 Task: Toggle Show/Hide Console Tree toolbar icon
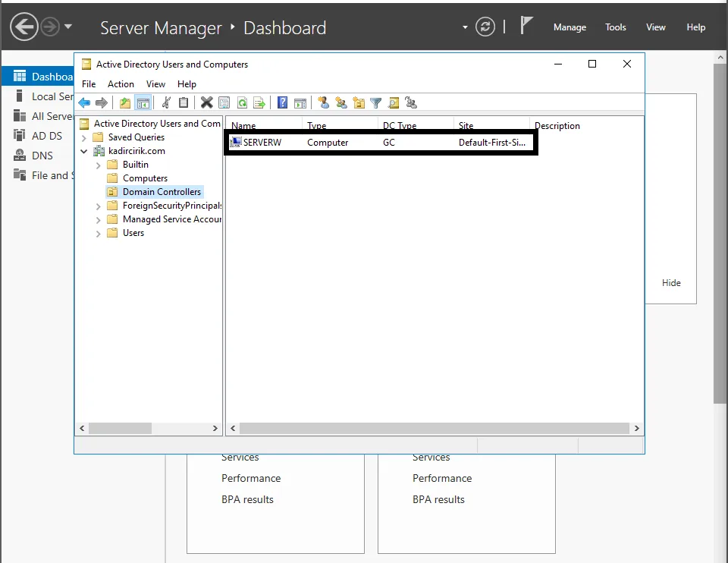pos(143,103)
